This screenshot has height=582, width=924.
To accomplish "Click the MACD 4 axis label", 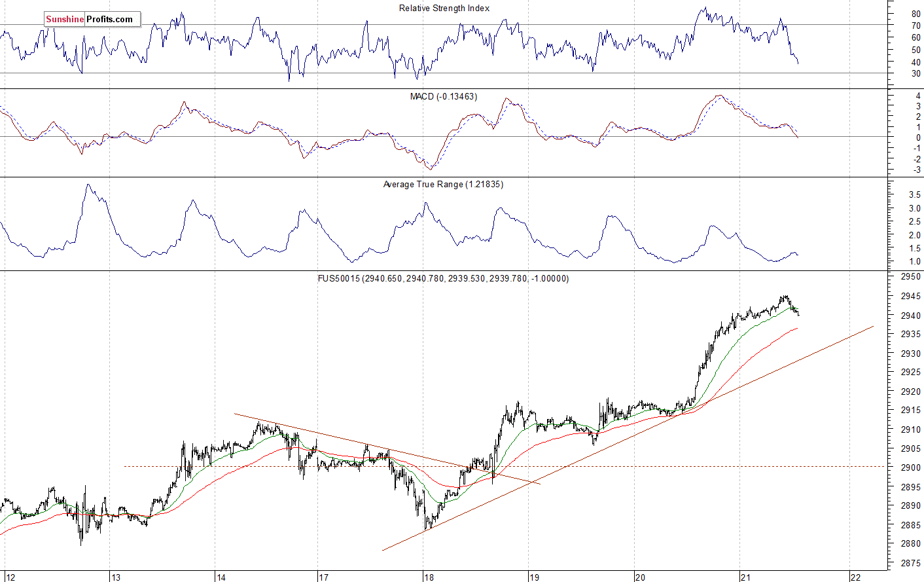I will (918, 96).
